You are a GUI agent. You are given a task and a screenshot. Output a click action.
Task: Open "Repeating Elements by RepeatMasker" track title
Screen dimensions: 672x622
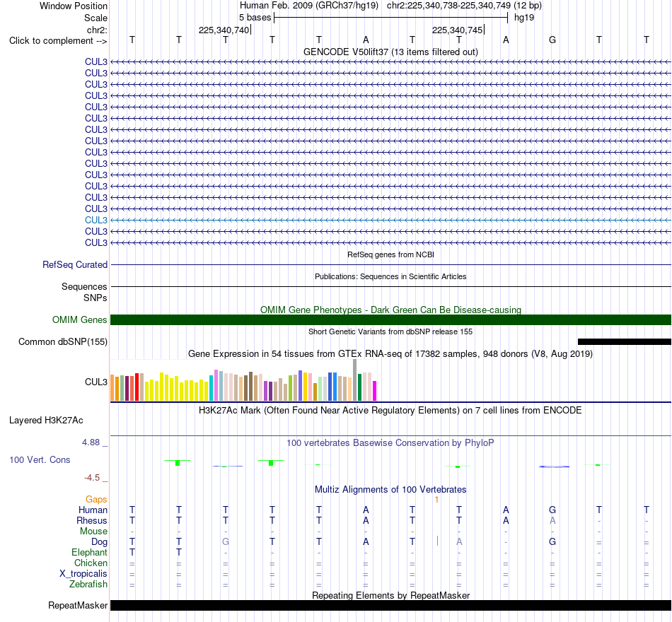tap(390, 595)
